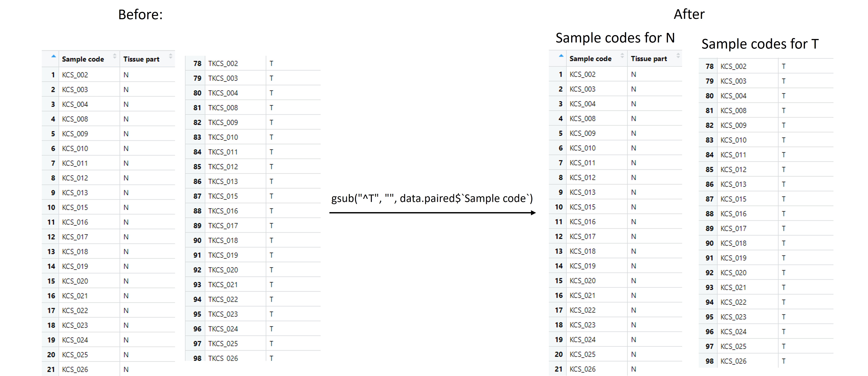Select KCS_015 in After N row 10

pos(582,207)
